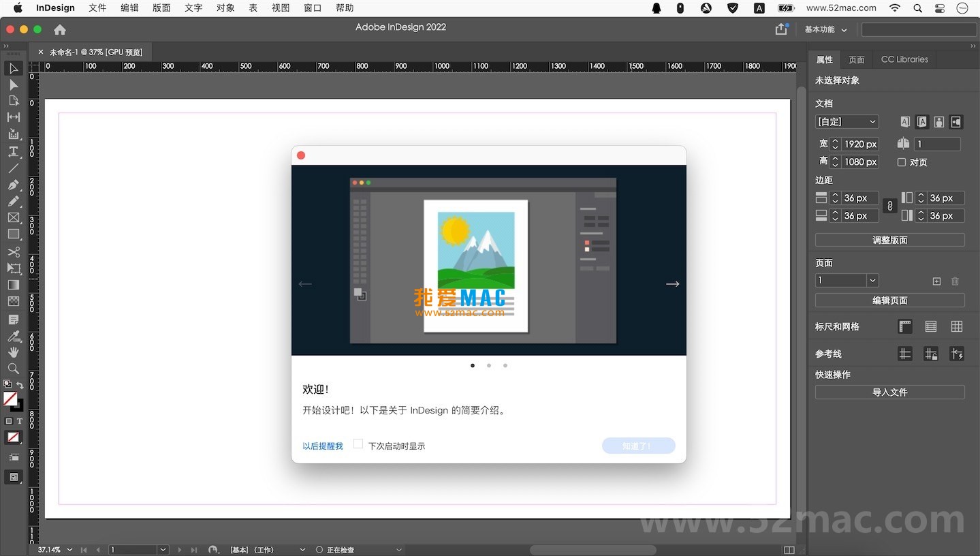Choose the Gradient Swatch tool

pyautogui.click(x=14, y=285)
